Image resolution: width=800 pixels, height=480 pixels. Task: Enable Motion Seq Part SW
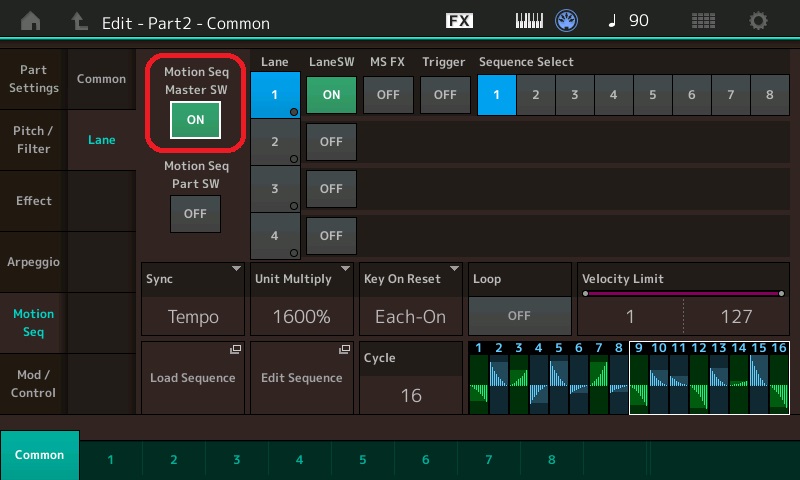point(195,213)
